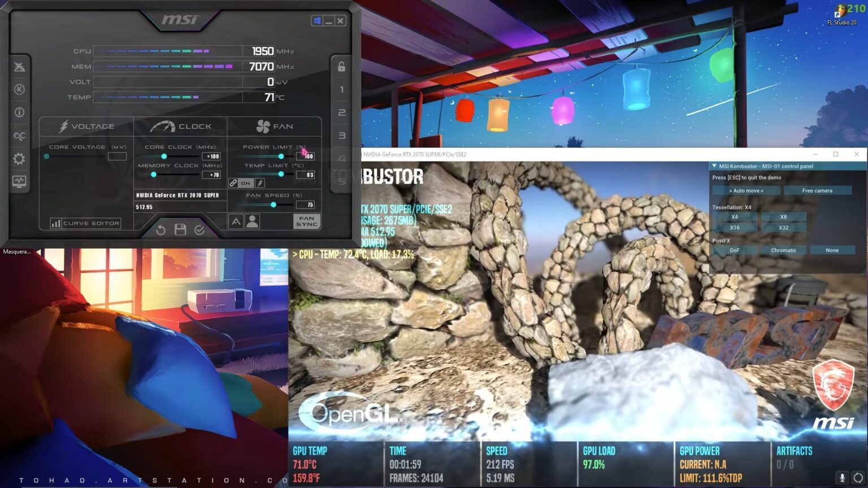Click the auto fan control A icon
The height and width of the screenshot is (488, 868).
[236, 221]
